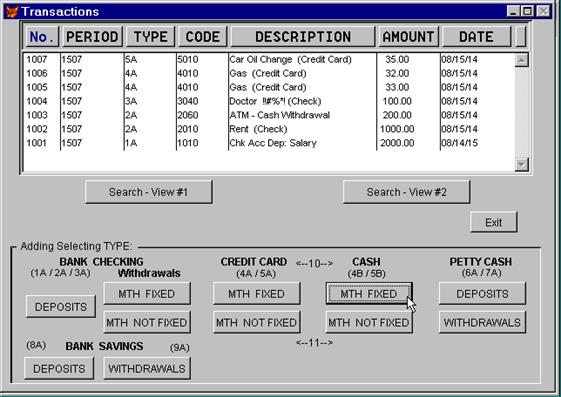Viewport: 561px width, 397px height.
Task: Click the DATE column header
Action: tap(477, 36)
